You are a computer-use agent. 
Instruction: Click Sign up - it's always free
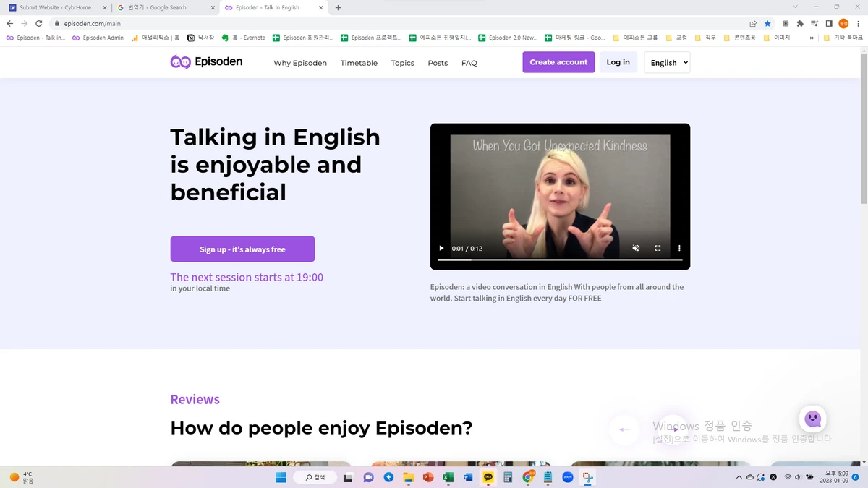point(242,249)
